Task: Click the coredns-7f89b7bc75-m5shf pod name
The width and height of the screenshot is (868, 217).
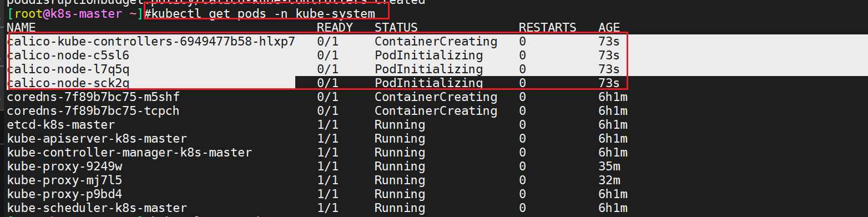Action: [93, 97]
